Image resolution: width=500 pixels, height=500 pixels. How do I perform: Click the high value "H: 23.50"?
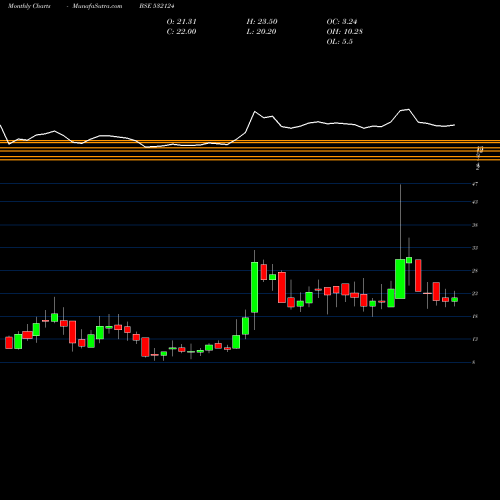[262, 22]
